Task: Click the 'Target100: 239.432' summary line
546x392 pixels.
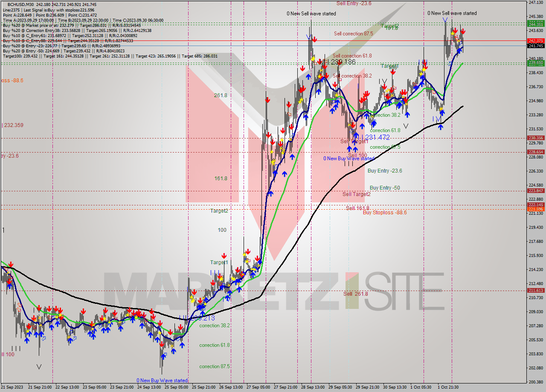Action: [110, 56]
